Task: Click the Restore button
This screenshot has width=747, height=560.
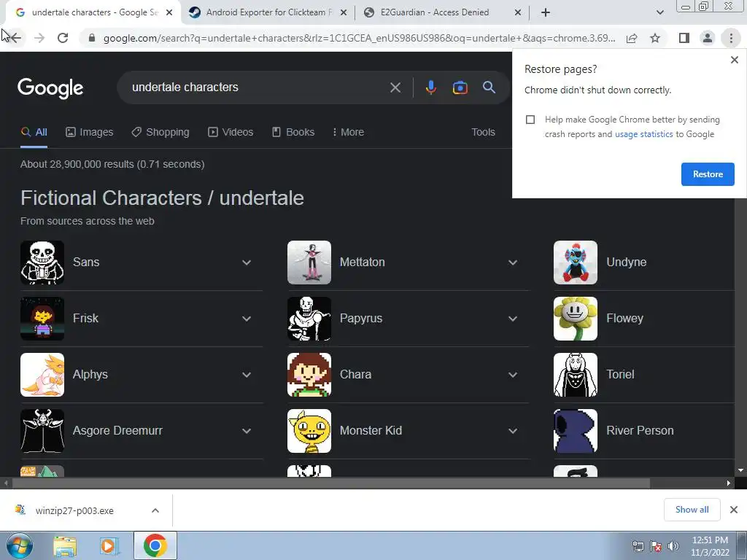Action: point(708,174)
